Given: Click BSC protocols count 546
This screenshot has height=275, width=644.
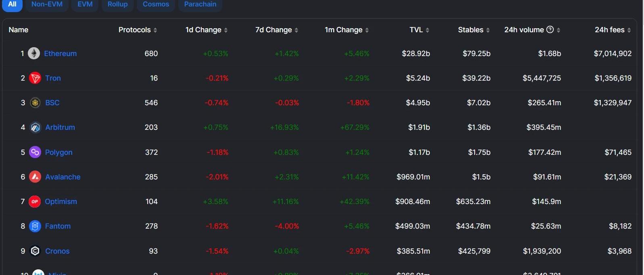Looking at the screenshot, I should (x=151, y=103).
